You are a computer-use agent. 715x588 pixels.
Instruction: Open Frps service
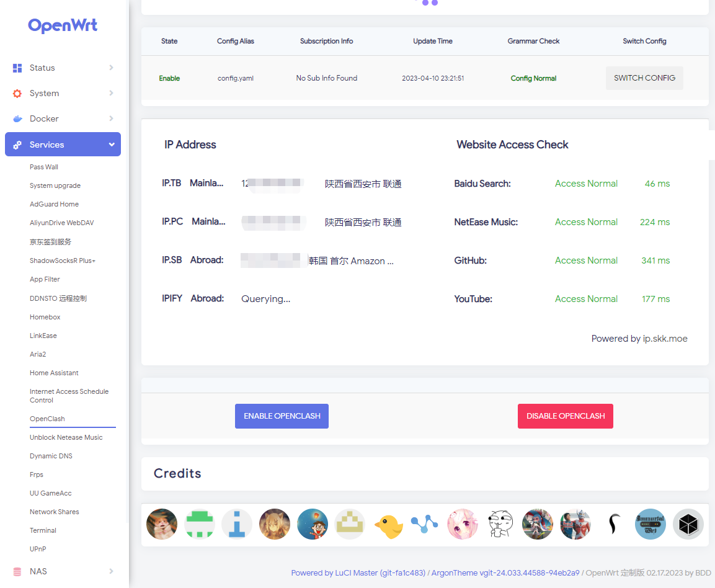click(x=37, y=475)
